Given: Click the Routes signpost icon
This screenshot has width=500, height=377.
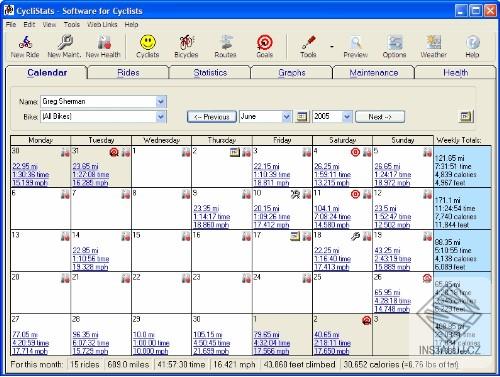Looking at the screenshot, I should 226,42.
